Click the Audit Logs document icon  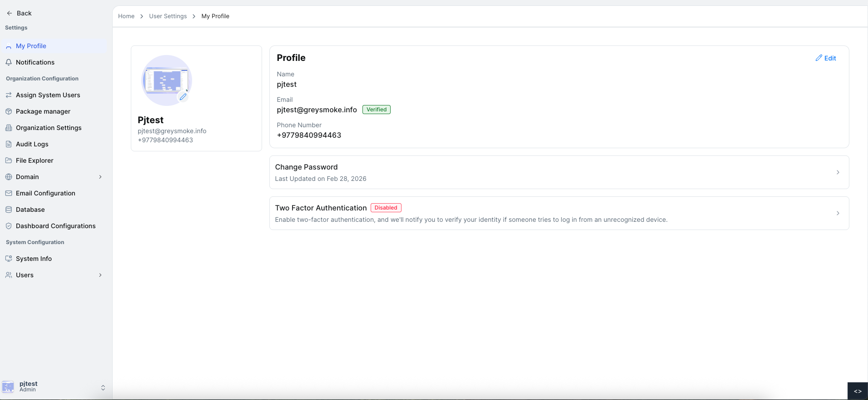[9, 144]
